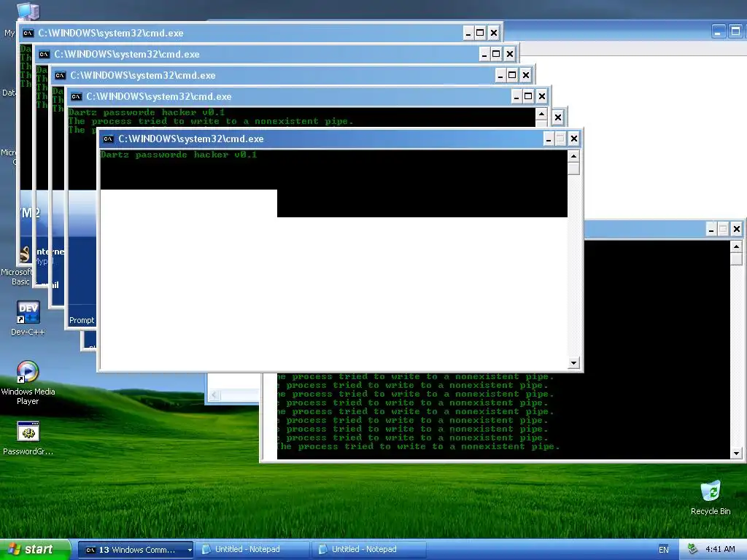This screenshot has width=747, height=560.
Task: Maximize the rearmost cmd.exe window at top
Action: pos(480,33)
